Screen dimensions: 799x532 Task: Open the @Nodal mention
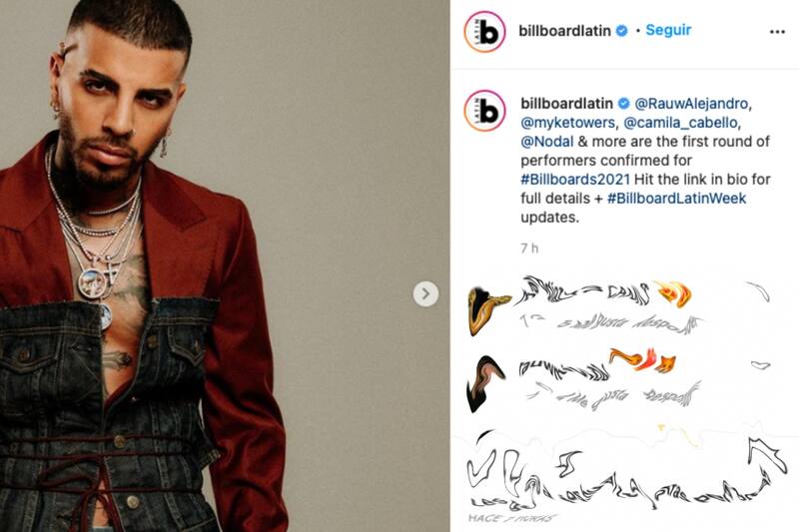(x=546, y=142)
